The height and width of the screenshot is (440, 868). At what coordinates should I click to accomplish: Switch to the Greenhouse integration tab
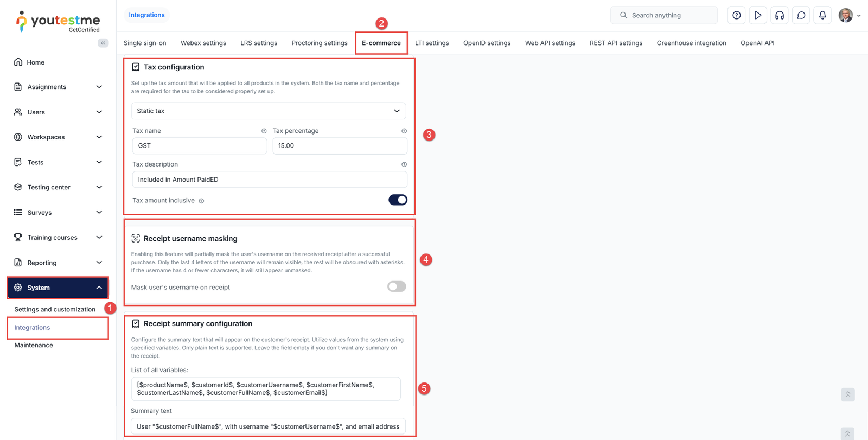691,43
